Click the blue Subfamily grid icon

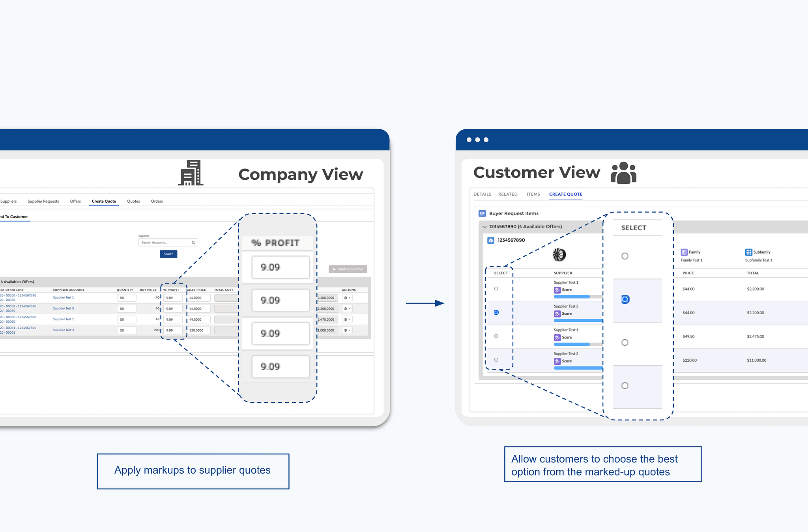click(748, 252)
